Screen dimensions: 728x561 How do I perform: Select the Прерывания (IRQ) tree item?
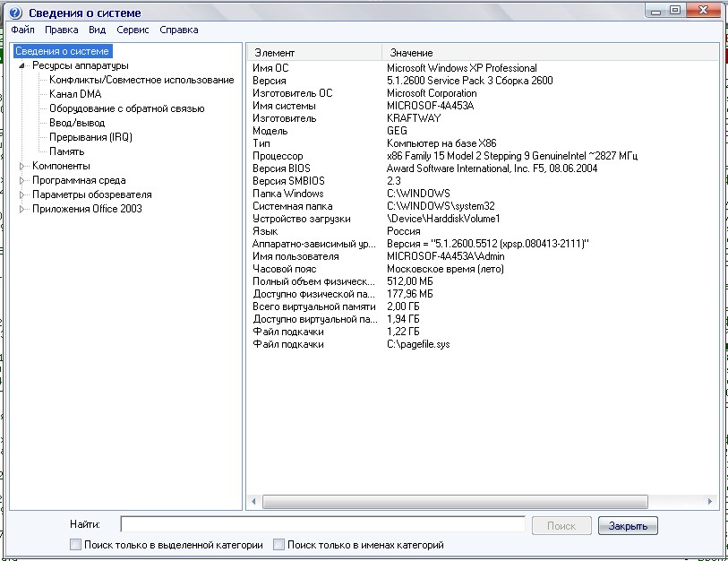pyautogui.click(x=90, y=137)
